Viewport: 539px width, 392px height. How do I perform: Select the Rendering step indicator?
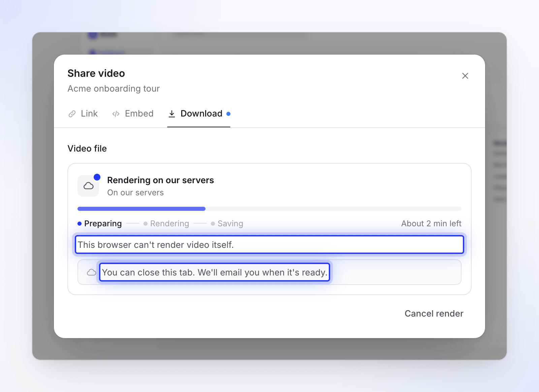click(x=166, y=224)
